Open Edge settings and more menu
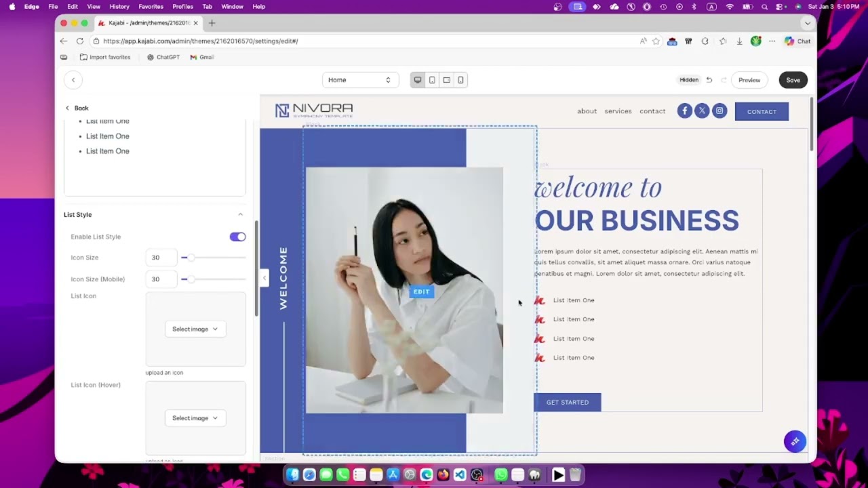Viewport: 868px width, 488px height. [772, 41]
